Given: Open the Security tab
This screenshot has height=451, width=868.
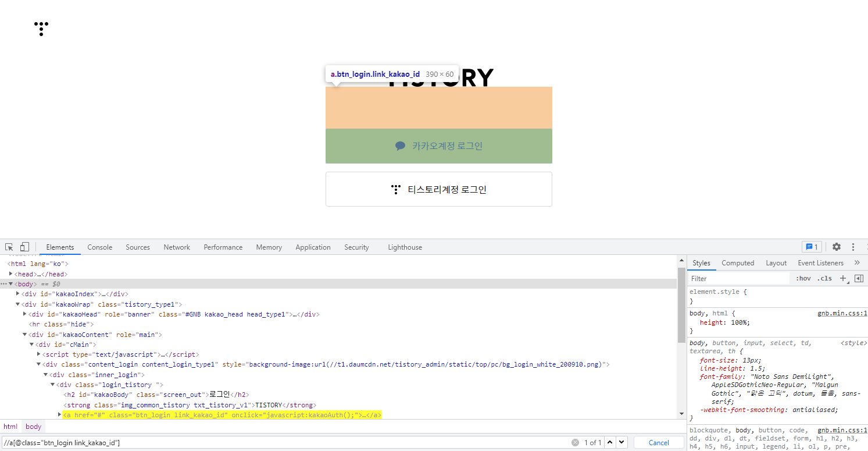Looking at the screenshot, I should pyautogui.click(x=356, y=247).
